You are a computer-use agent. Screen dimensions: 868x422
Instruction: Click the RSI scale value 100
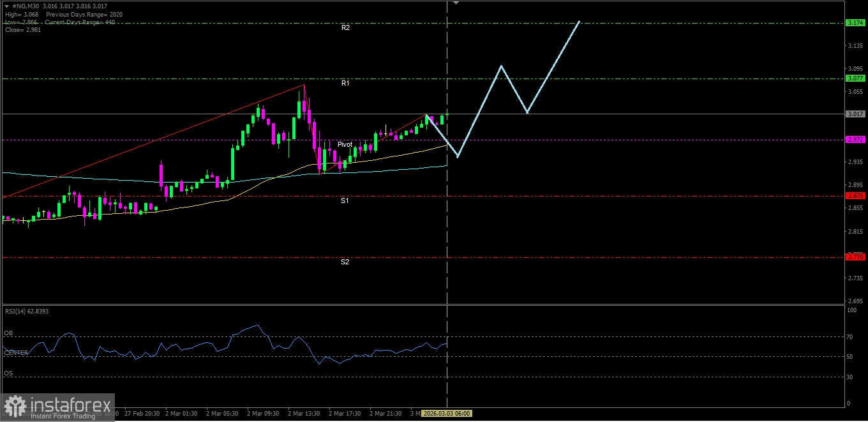851,310
